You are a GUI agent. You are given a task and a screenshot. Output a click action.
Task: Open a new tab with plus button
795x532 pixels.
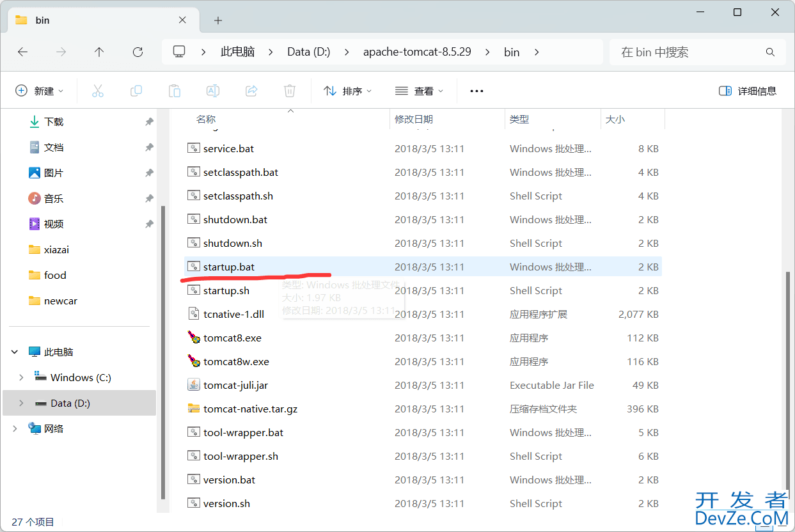pos(218,20)
